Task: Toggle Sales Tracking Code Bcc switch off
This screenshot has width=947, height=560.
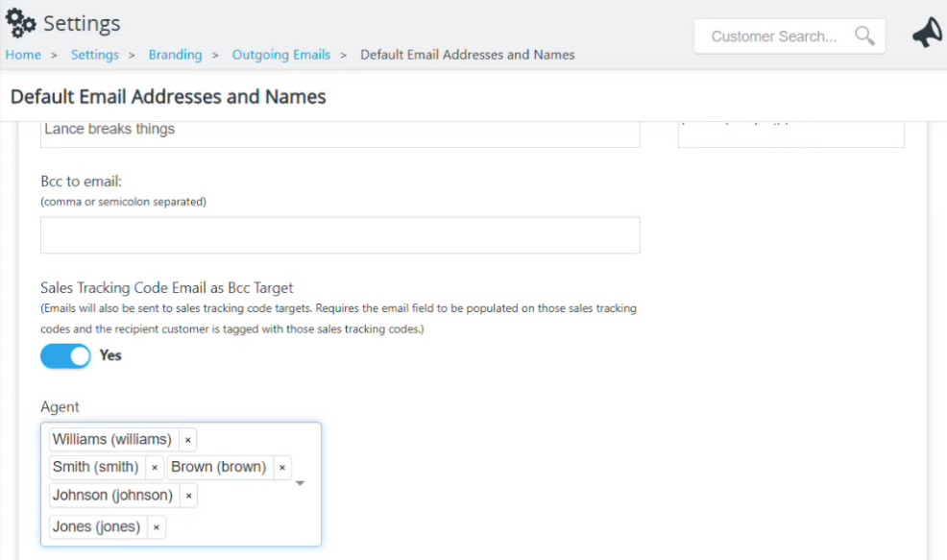Action: click(65, 355)
